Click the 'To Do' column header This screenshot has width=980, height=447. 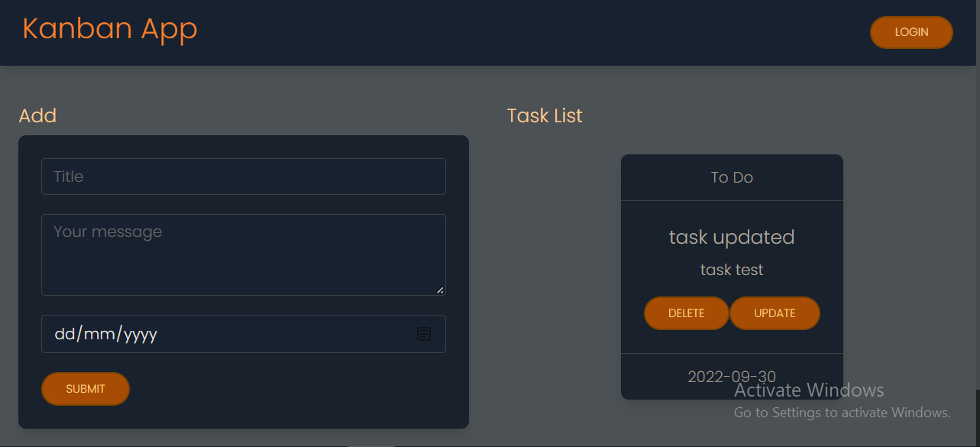pyautogui.click(x=732, y=177)
